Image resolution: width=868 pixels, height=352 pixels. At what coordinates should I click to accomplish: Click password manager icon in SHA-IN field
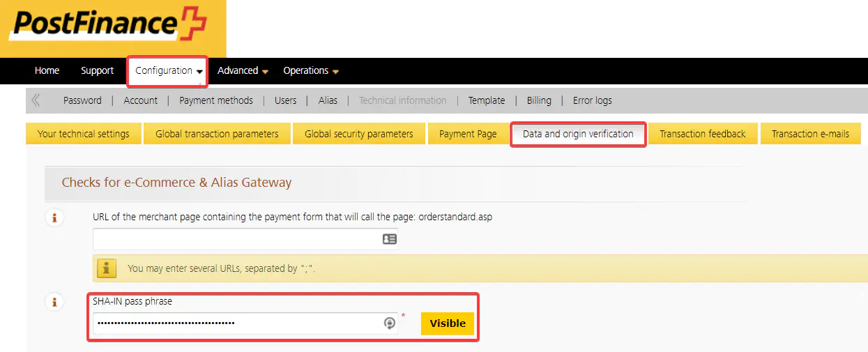click(390, 323)
